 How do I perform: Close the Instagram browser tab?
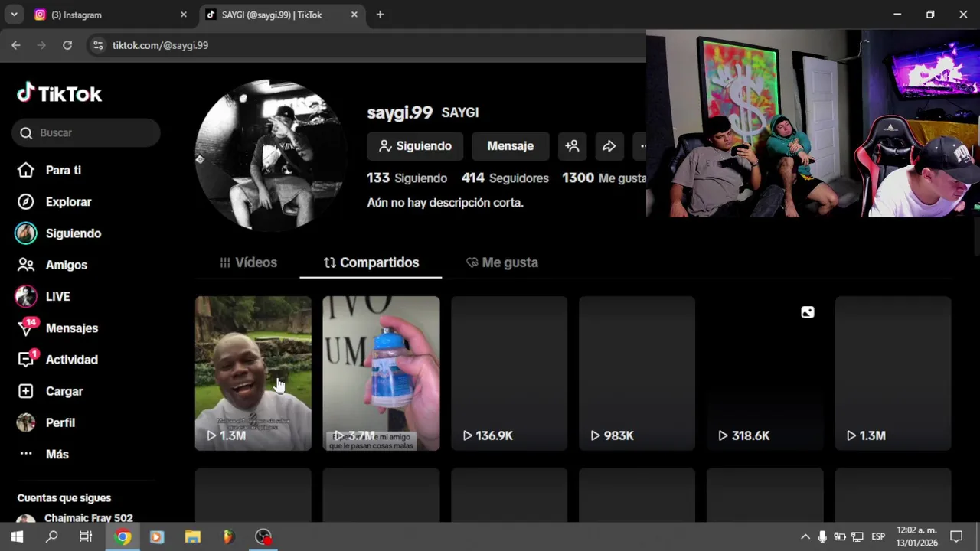183,15
